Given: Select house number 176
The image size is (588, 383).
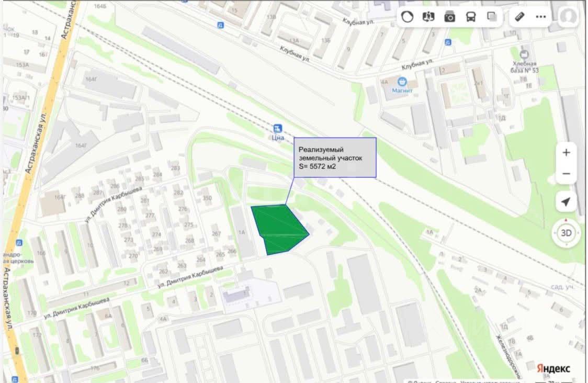Looking at the screenshot, I should (95, 368).
